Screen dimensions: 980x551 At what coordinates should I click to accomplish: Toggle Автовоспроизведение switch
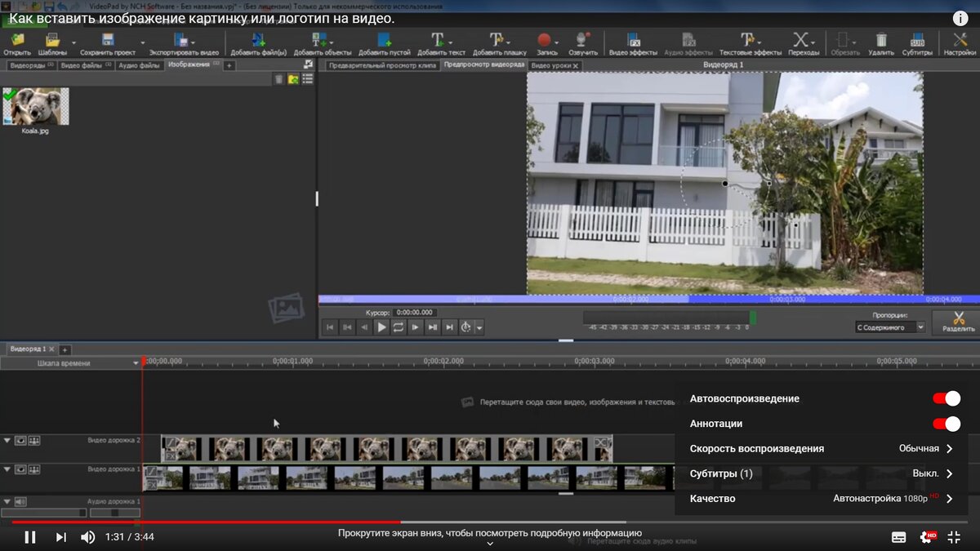(x=947, y=398)
